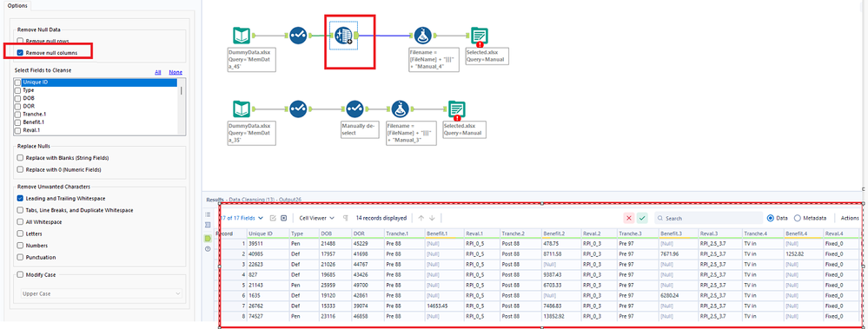Enable Remove null rows checkbox
Screen dimensions: 868x329
point(21,42)
